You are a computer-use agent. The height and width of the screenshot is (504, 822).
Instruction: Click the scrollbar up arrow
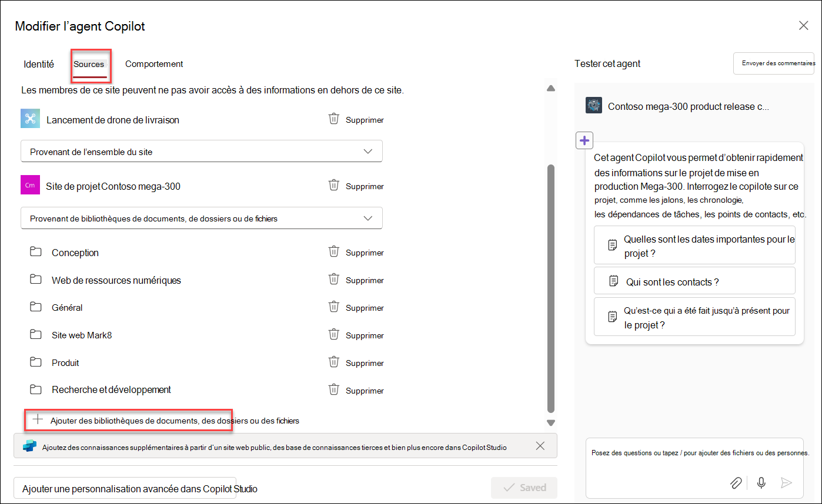551,88
